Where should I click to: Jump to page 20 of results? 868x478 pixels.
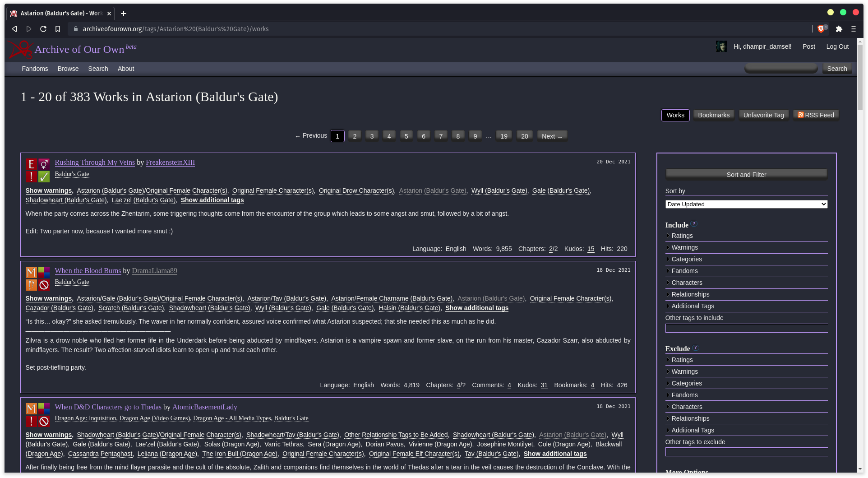524,136
